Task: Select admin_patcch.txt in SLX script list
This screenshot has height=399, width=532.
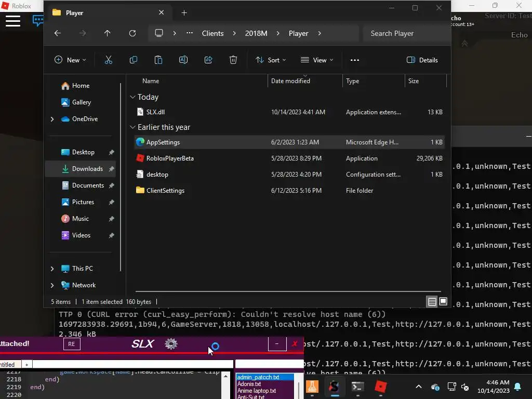Action: tap(264, 377)
